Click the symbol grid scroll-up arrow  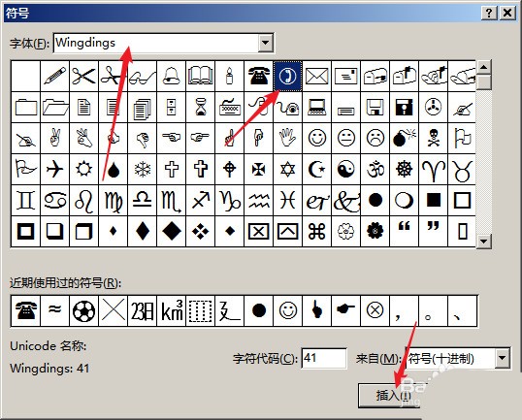point(484,68)
